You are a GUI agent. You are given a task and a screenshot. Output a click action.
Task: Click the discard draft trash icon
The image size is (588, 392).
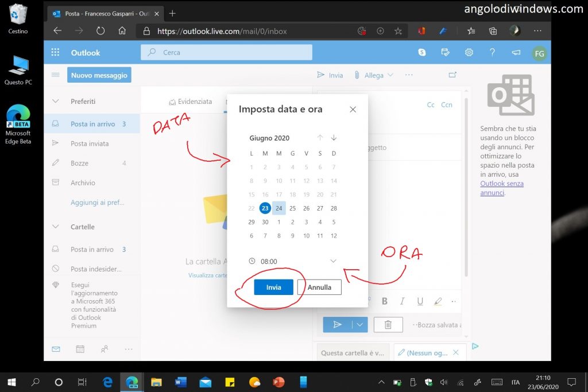388,324
